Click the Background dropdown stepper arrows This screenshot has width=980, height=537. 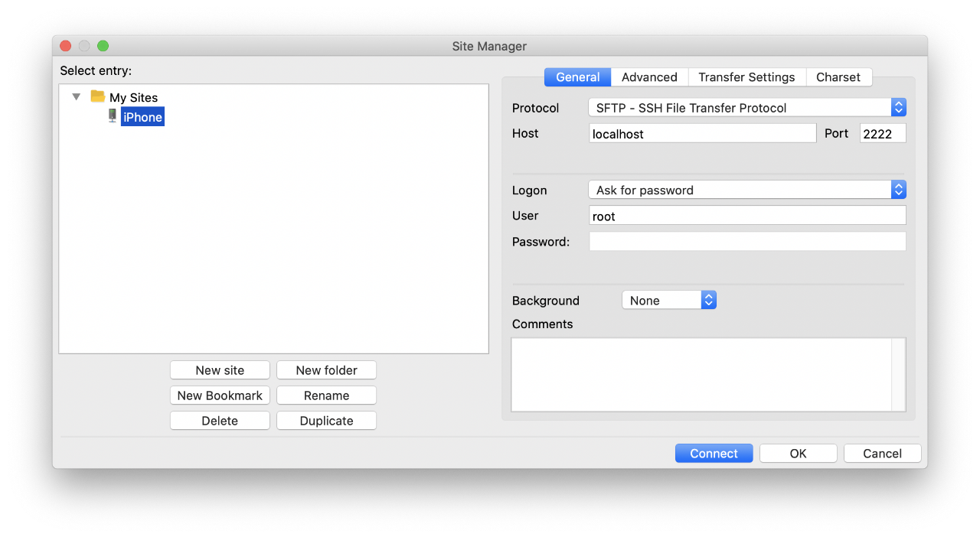708,299
